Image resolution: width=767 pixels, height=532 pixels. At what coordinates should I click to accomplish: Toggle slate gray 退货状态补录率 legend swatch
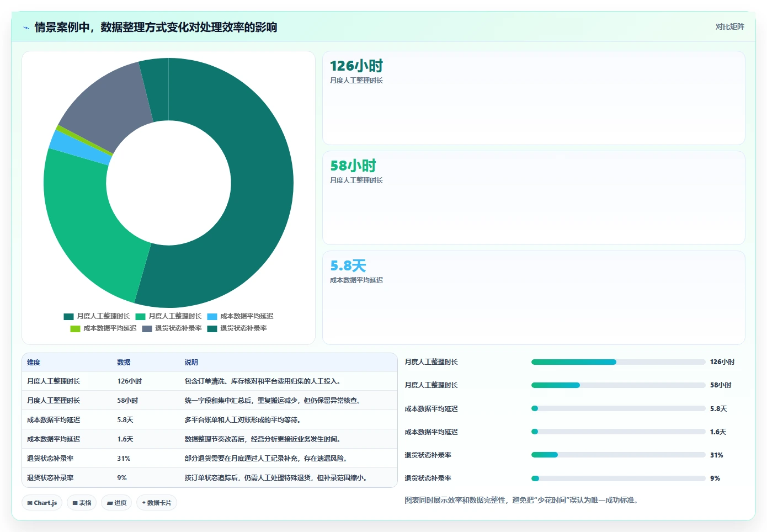pyautogui.click(x=147, y=329)
